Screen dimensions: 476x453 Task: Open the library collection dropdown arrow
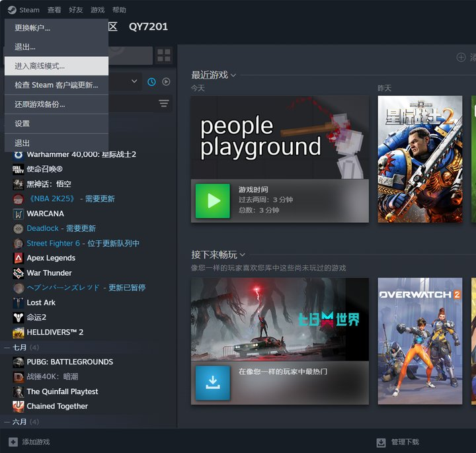coord(134,81)
